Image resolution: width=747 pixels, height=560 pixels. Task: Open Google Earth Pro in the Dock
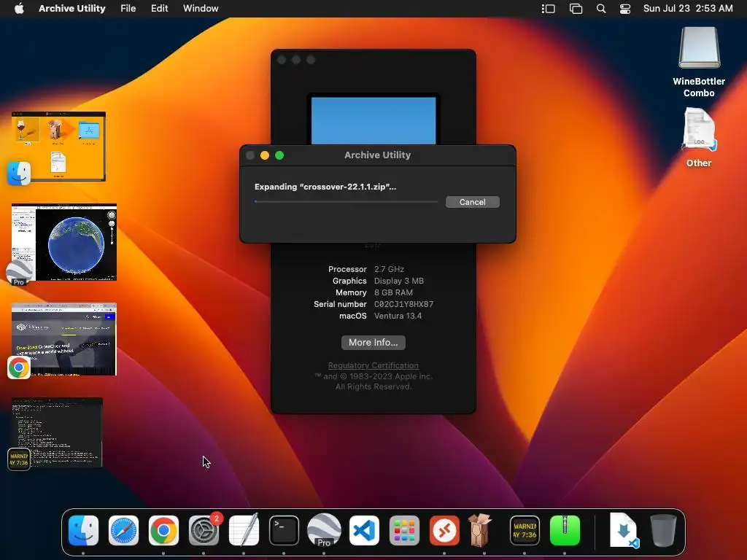point(324,531)
